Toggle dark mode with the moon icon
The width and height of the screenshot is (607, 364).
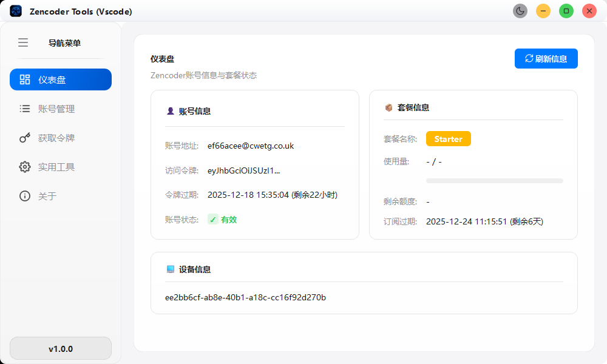tap(520, 10)
